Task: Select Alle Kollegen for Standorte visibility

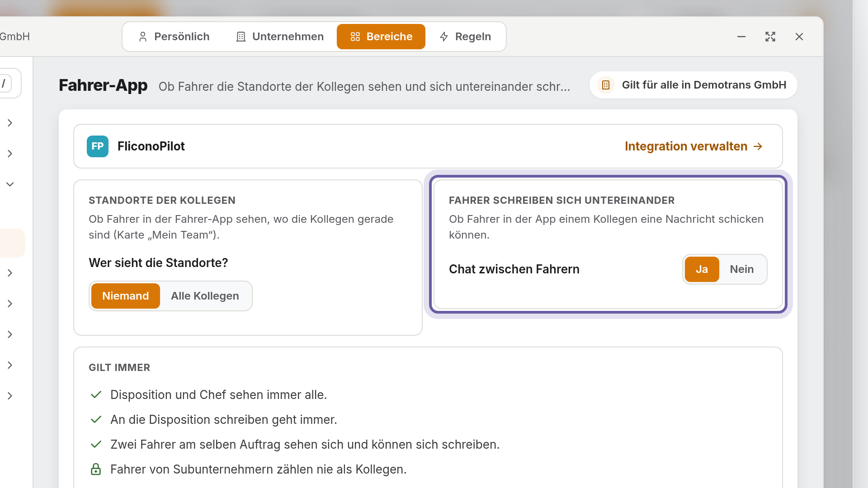Action: pyautogui.click(x=205, y=296)
